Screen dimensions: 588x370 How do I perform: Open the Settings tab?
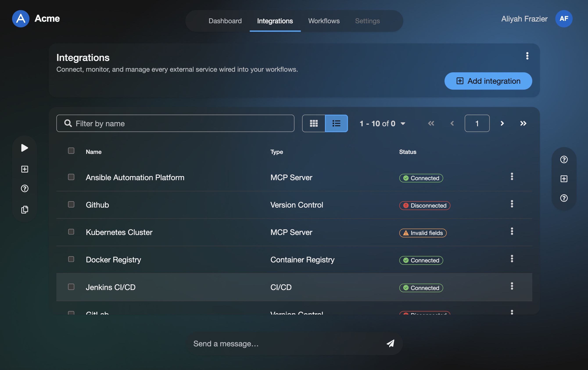coord(367,21)
